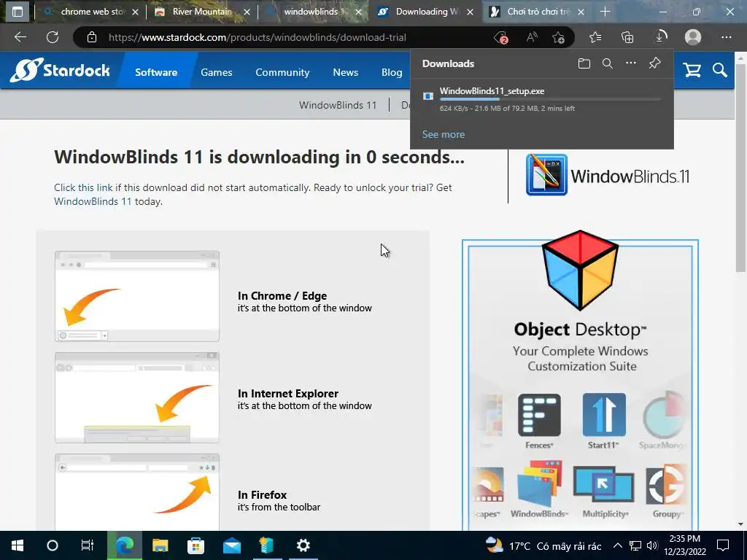Screen dimensions: 747x560
Task: View site information lock icon
Action: tap(91, 37)
